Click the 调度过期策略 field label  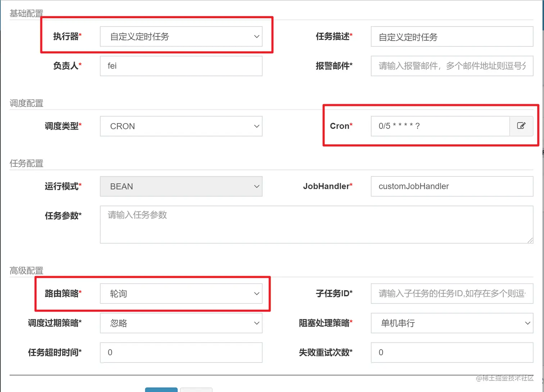click(x=55, y=323)
